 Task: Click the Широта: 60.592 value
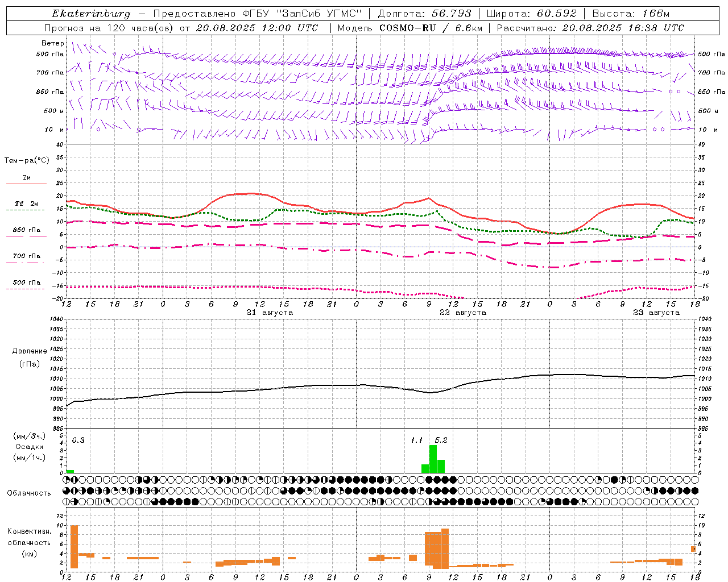[531, 14]
